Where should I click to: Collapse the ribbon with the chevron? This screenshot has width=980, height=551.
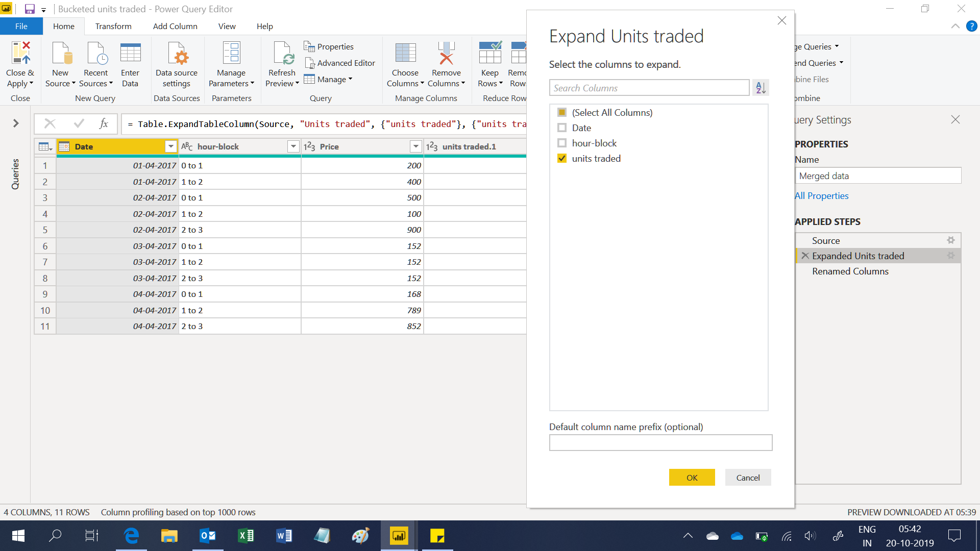click(x=955, y=26)
